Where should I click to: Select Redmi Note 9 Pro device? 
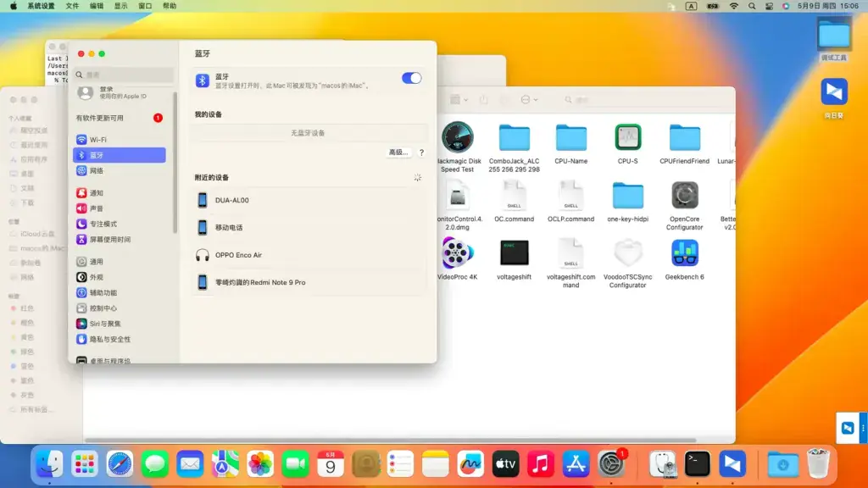pyautogui.click(x=309, y=282)
